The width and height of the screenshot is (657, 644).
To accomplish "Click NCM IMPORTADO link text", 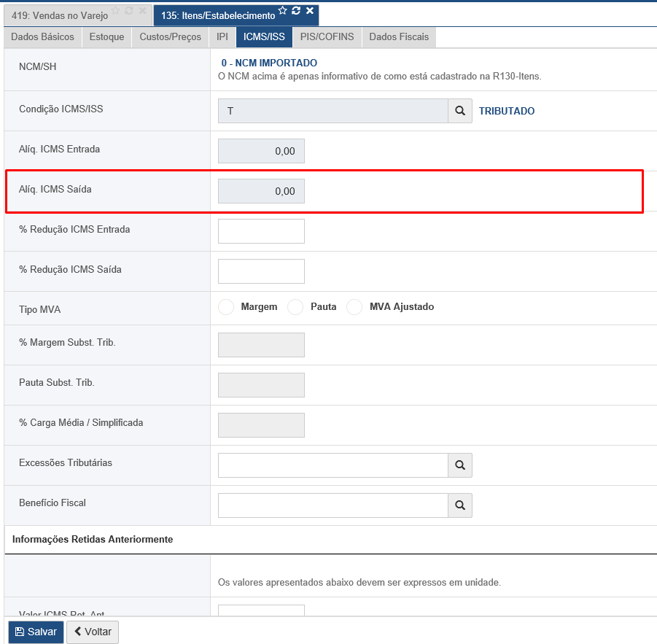I will (269, 63).
